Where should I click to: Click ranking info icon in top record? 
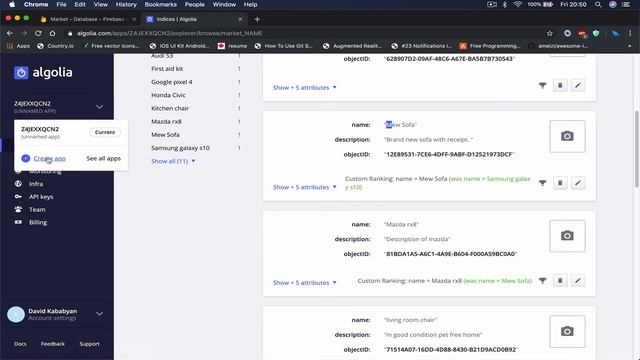point(542,85)
